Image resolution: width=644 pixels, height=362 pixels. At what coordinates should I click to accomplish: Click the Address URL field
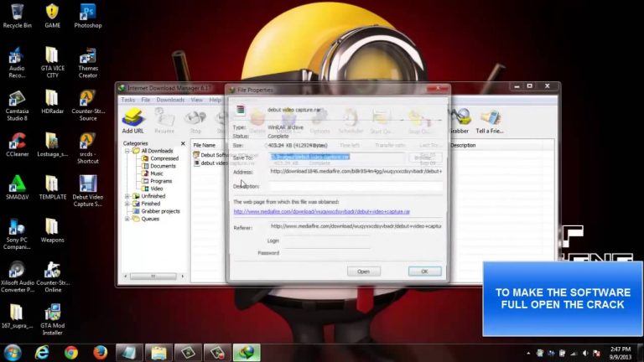coord(356,172)
